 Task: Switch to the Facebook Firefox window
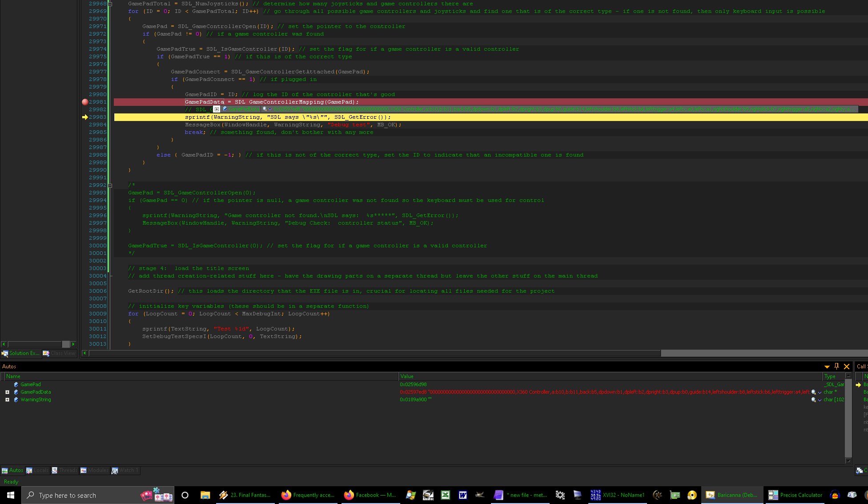pos(370,495)
